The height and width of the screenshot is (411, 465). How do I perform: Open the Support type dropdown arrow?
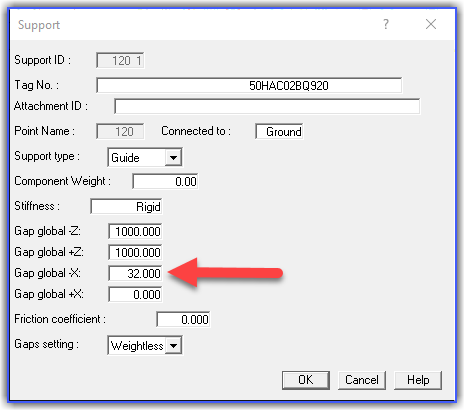(x=173, y=157)
